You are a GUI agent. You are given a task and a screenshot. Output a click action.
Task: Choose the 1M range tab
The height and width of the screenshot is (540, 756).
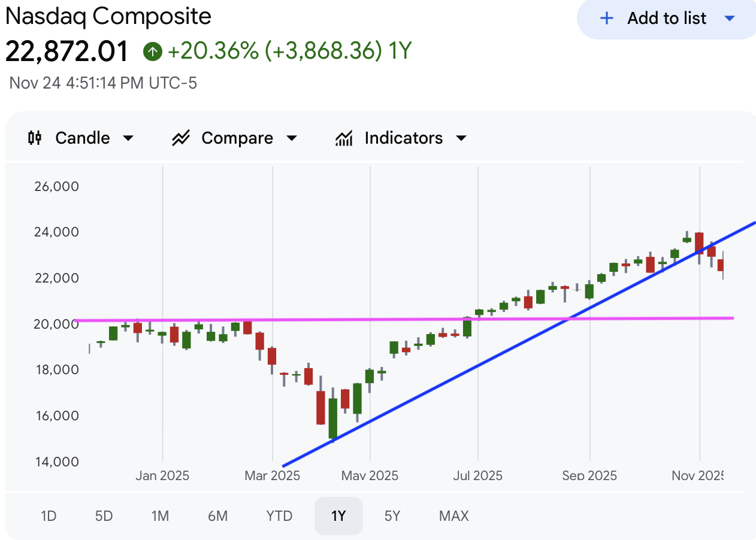160,516
